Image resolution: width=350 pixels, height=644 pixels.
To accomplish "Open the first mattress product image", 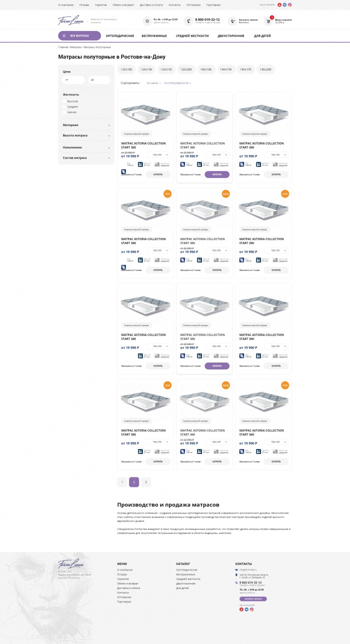I will [x=145, y=113].
